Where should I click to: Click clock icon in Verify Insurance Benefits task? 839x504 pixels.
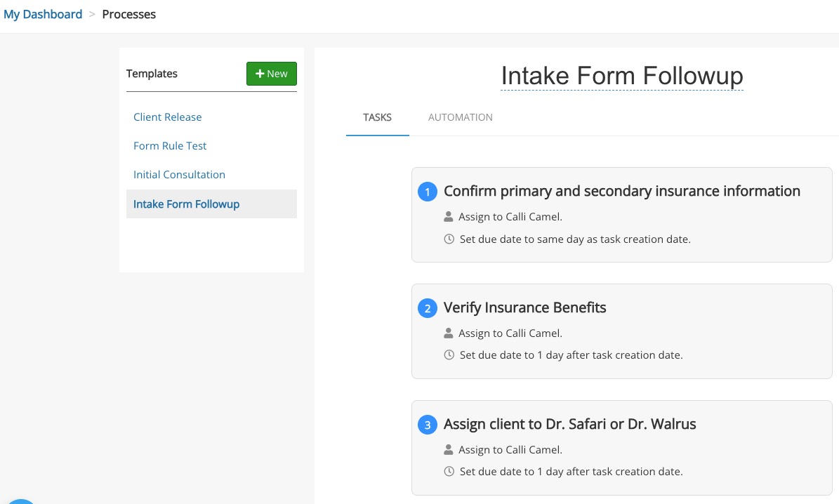(x=449, y=355)
